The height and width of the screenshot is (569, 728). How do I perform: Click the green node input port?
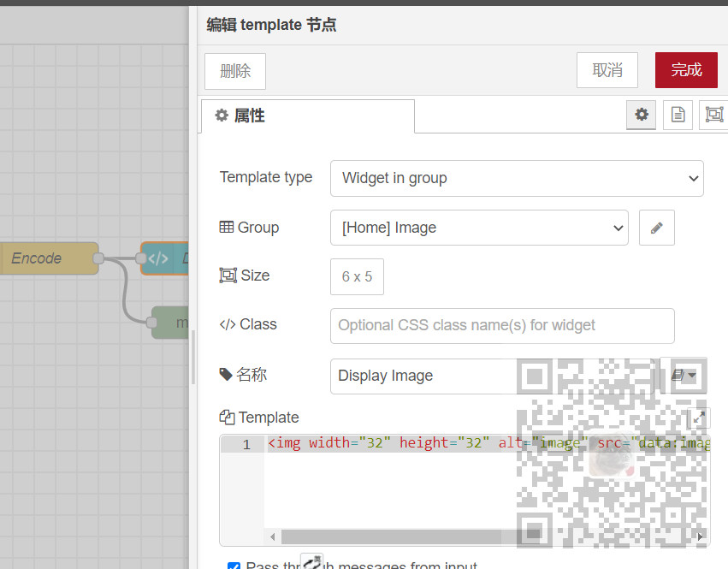(151, 323)
